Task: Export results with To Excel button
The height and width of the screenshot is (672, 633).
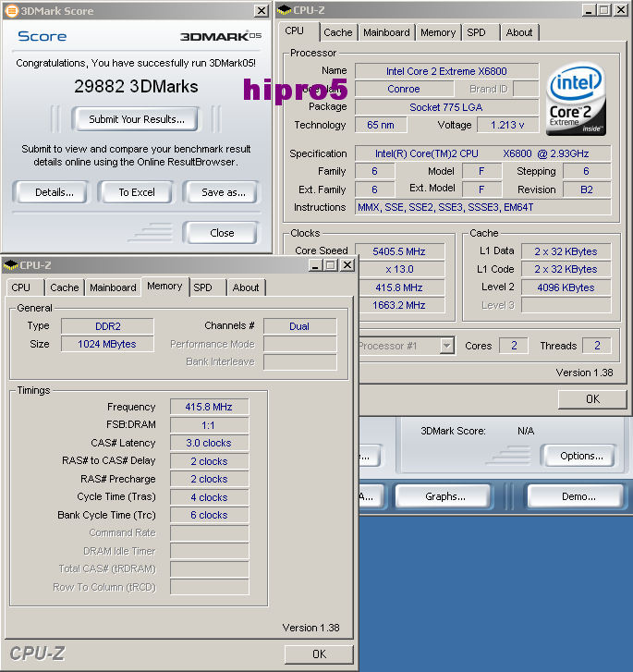Action: [136, 192]
